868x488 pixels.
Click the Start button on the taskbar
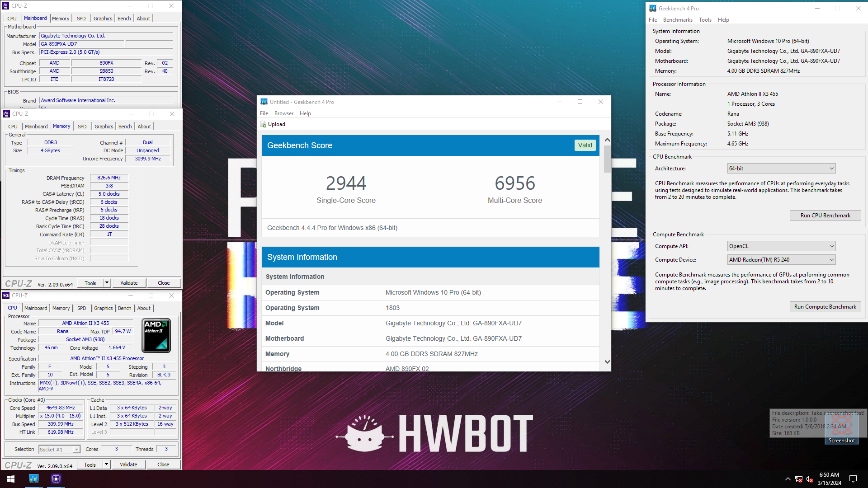[x=11, y=479]
